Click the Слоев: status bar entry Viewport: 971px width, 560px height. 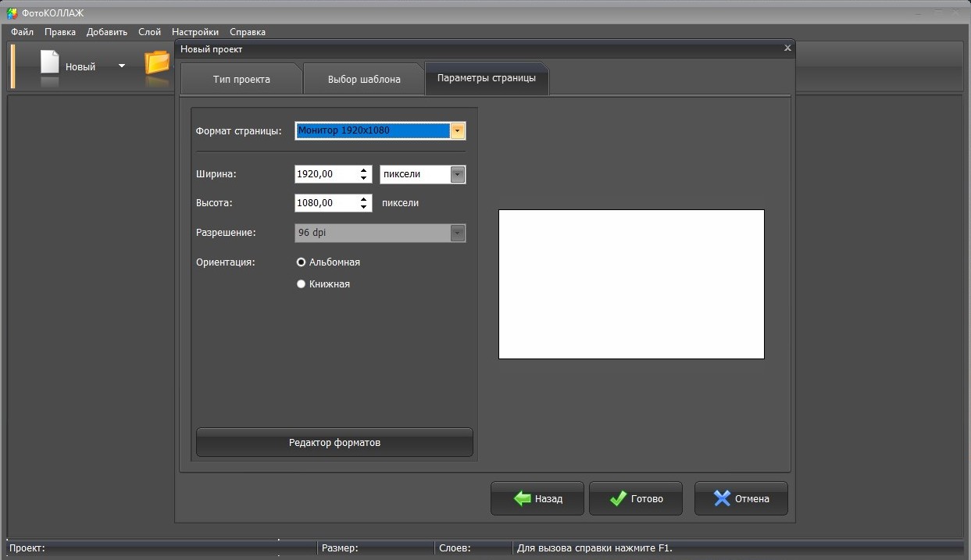tap(455, 548)
